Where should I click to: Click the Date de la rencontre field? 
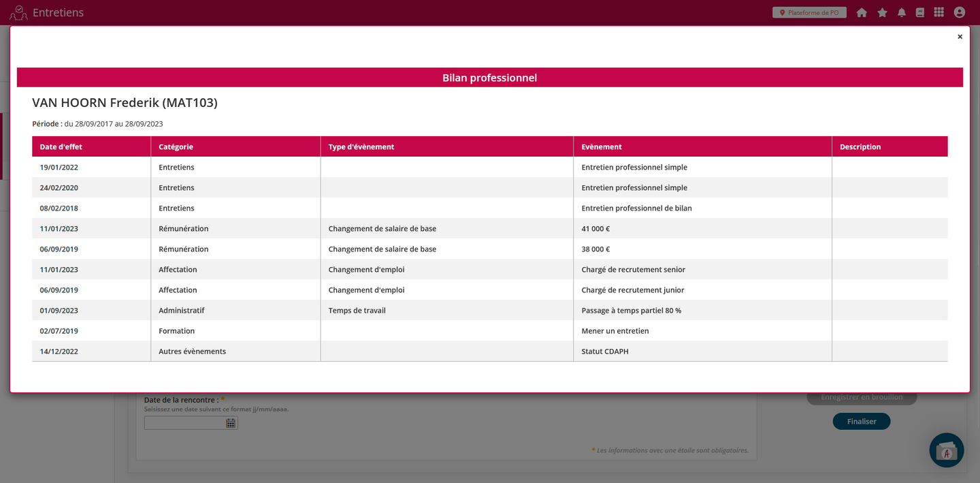pyautogui.click(x=184, y=423)
